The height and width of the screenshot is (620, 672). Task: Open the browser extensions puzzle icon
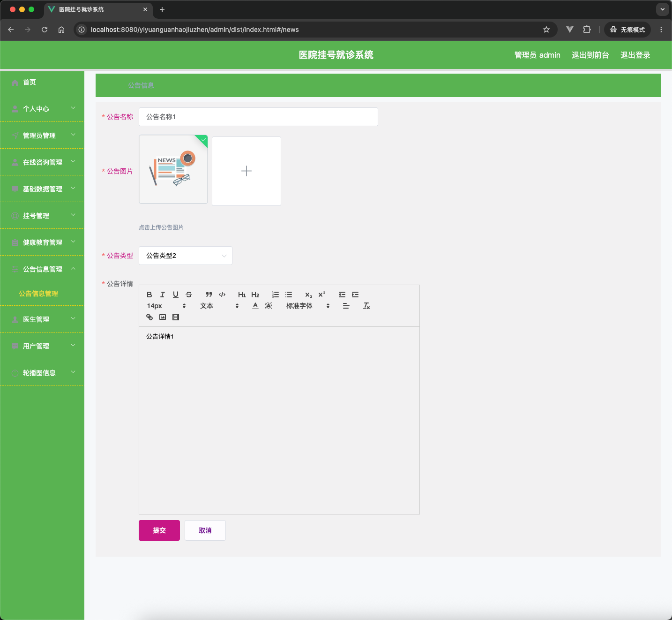click(x=587, y=30)
